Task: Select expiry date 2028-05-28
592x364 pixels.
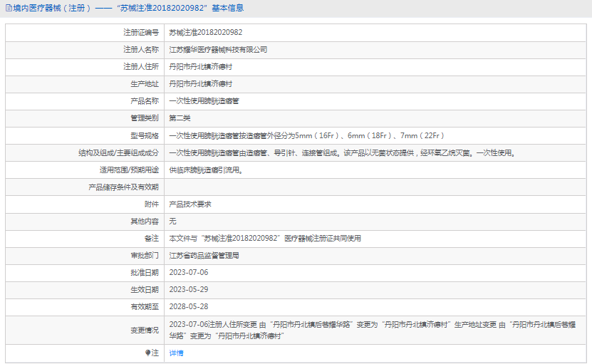Action: [189, 306]
